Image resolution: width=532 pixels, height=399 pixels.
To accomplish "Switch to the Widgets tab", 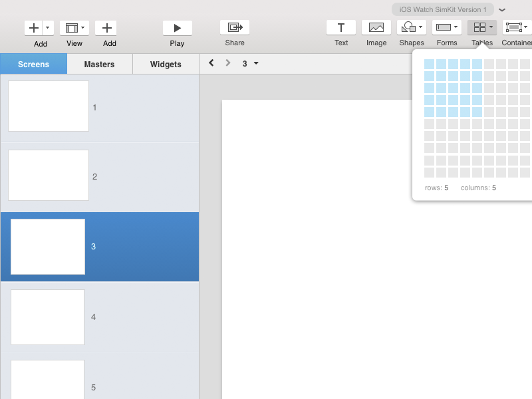I will (x=166, y=65).
